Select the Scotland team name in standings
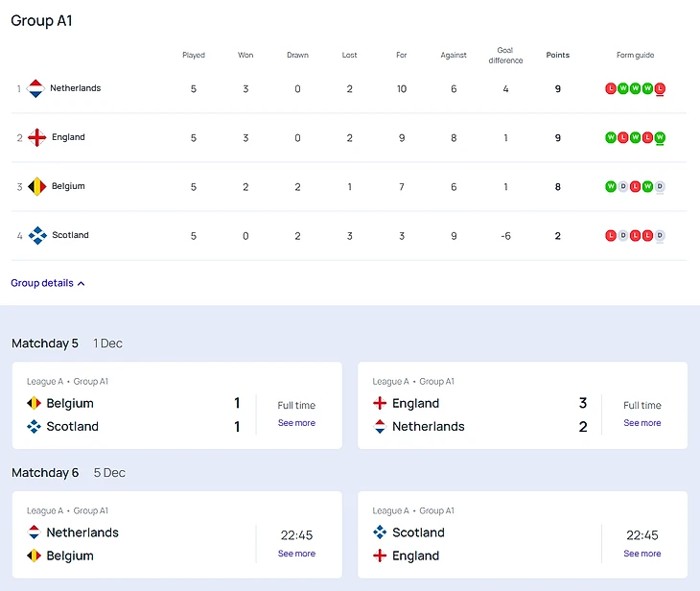700x591 pixels. tap(70, 235)
